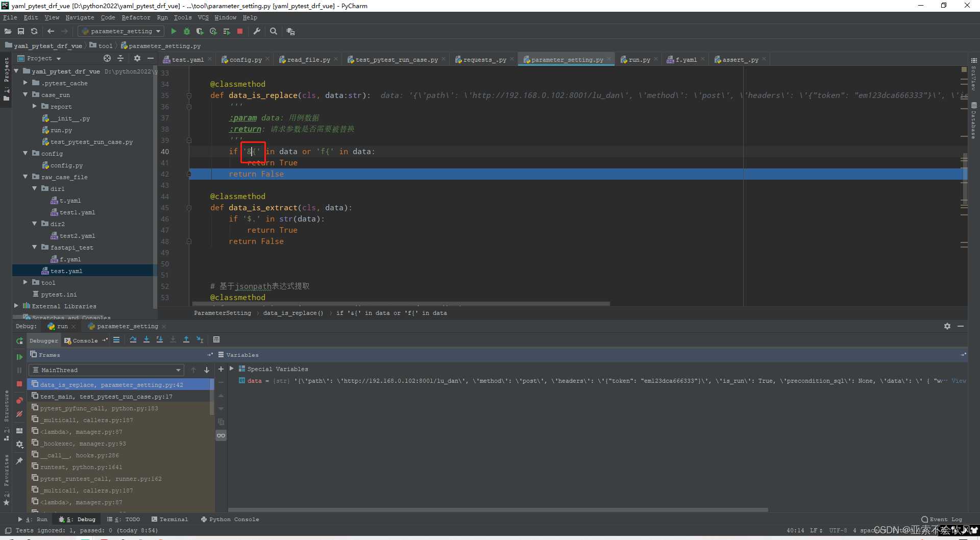Click View link for data variable
The height and width of the screenshot is (540, 980).
[x=959, y=381]
